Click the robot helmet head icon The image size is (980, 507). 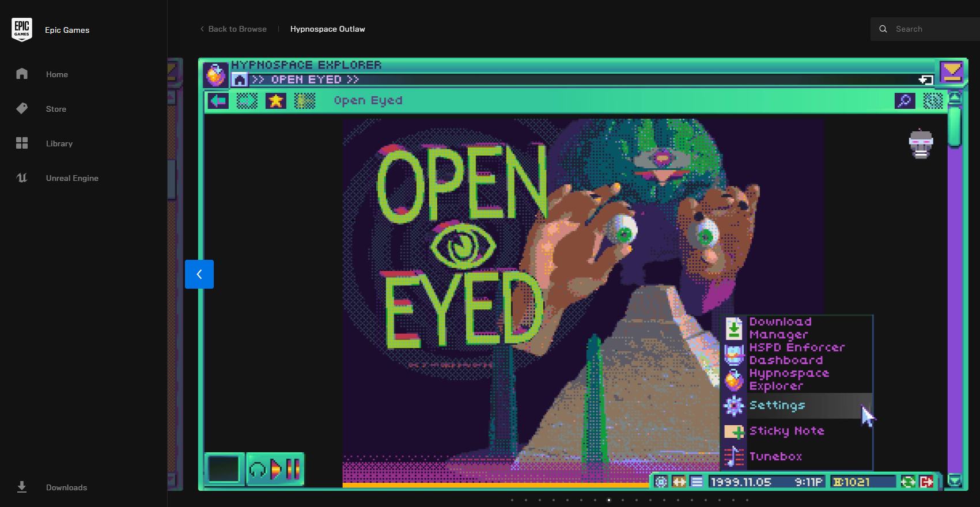point(921,144)
